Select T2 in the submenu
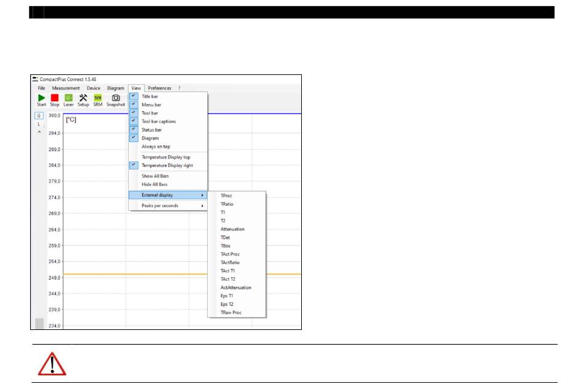 [237, 221]
